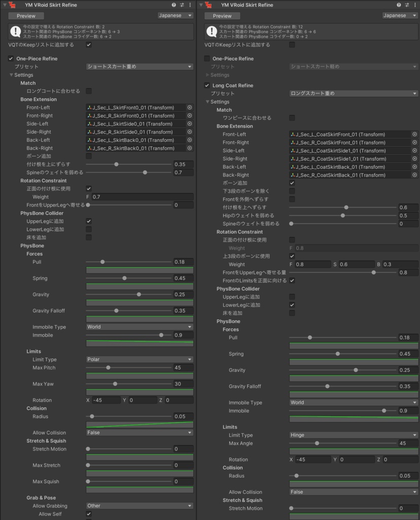Disable One-Piece Refine in left panel
The height and width of the screenshot is (520, 420).
11,58
